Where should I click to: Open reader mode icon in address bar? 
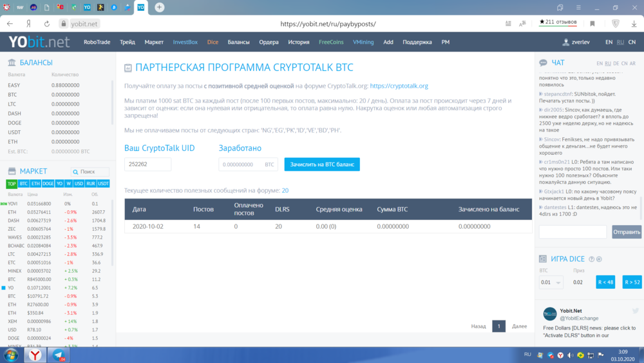508,24
